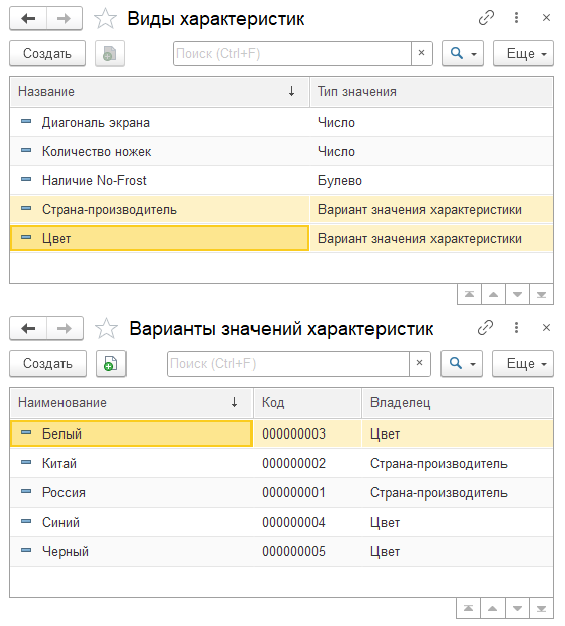
Task: Create by copying in Варианты значений характеристик
Action: click(x=111, y=363)
